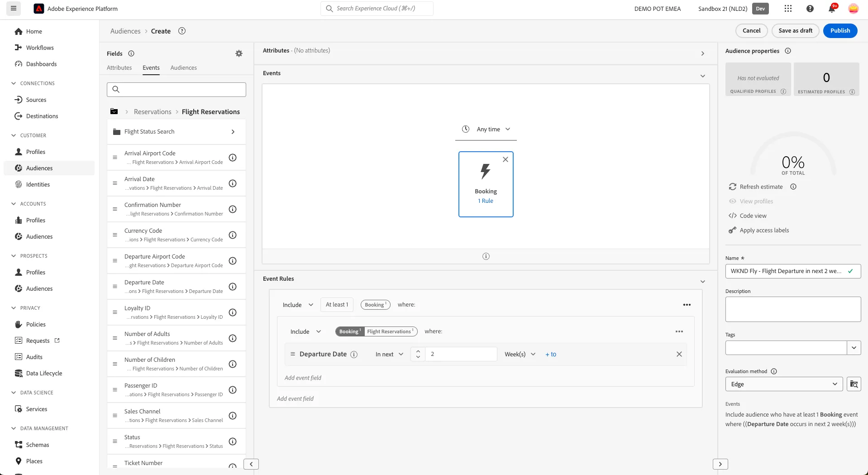Click Save as draft
The width and height of the screenshot is (868, 475).
click(795, 30)
